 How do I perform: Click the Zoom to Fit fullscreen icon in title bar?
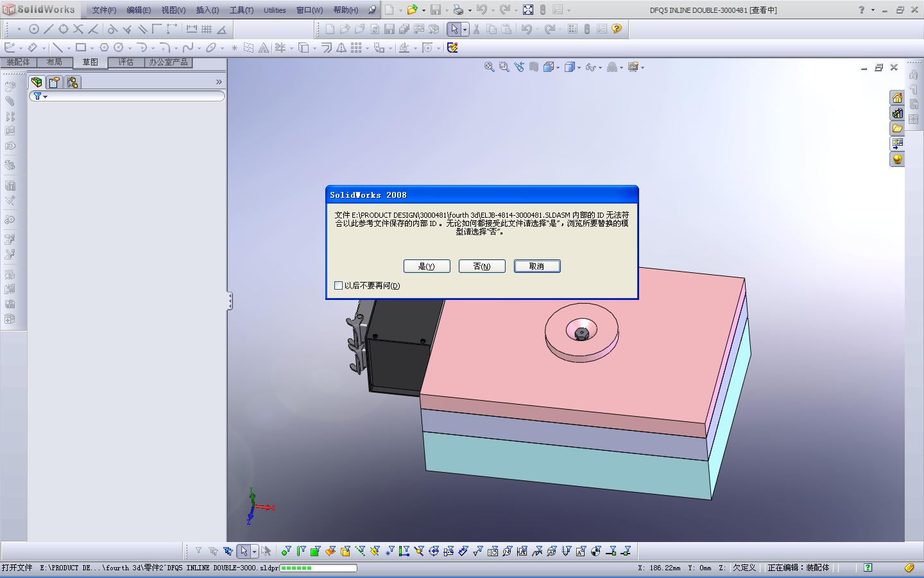click(528, 10)
